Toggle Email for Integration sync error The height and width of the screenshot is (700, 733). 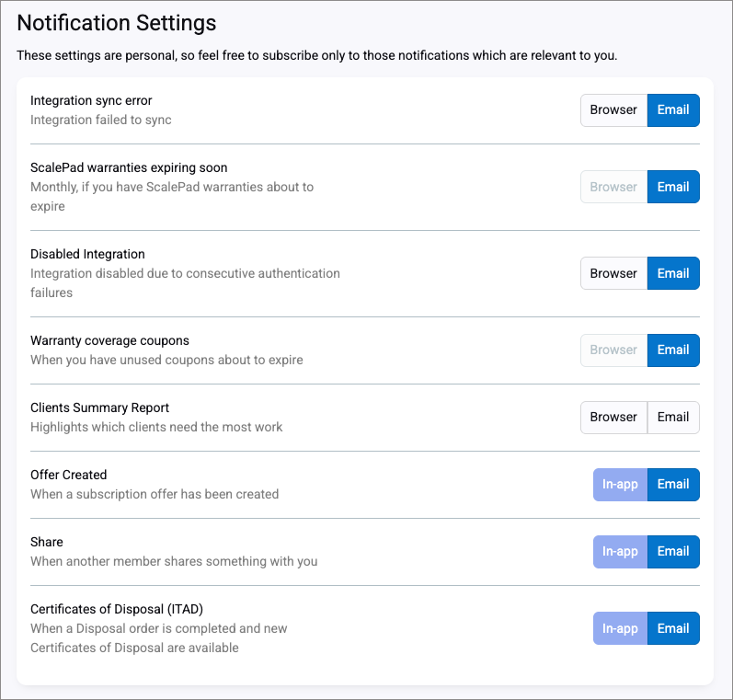(x=673, y=110)
